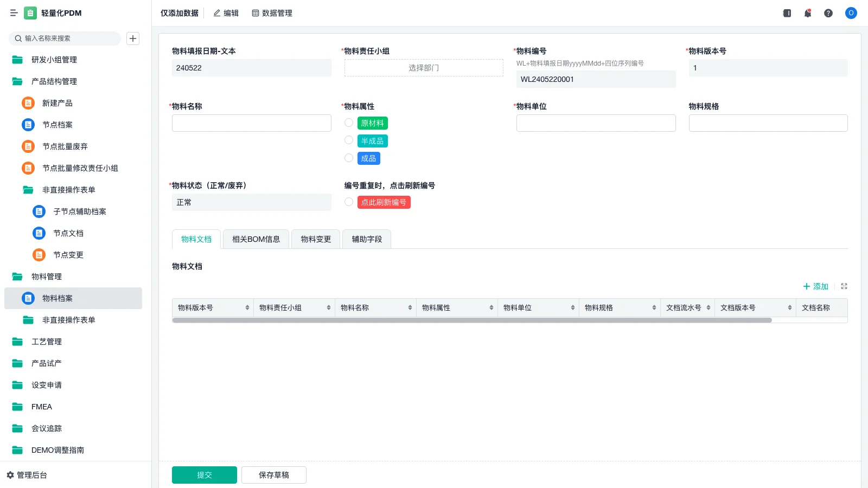
Task: Open the fullscreen expand icon beside 添加
Action: pyautogui.click(x=844, y=286)
